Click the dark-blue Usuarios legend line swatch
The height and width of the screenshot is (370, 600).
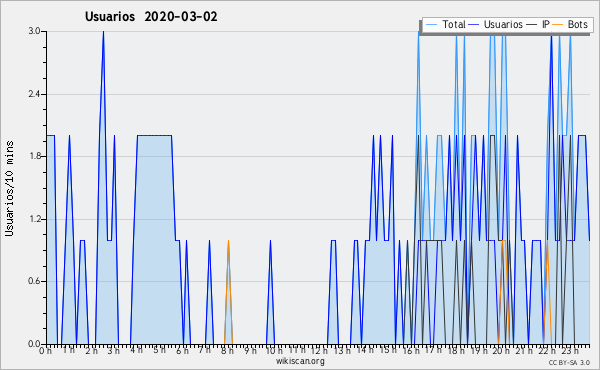[474, 25]
